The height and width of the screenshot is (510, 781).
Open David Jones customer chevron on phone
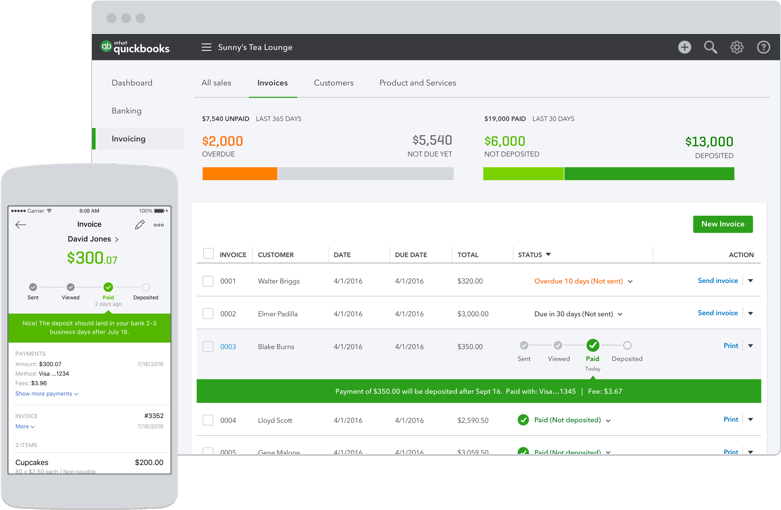tap(117, 240)
